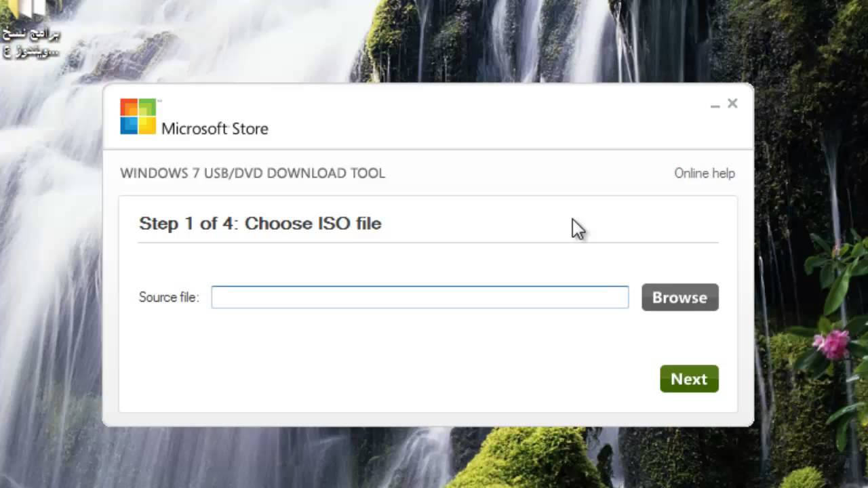Open the Online help link
This screenshot has width=868, height=488.
tap(705, 173)
